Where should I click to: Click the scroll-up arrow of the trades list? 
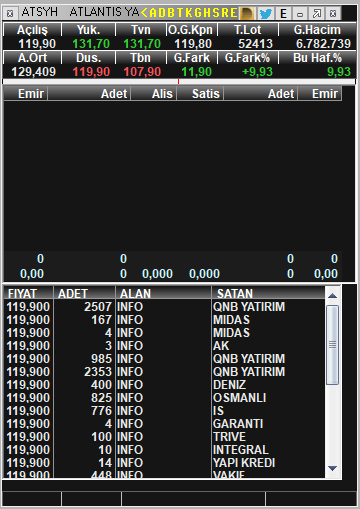pyautogui.click(x=332, y=296)
